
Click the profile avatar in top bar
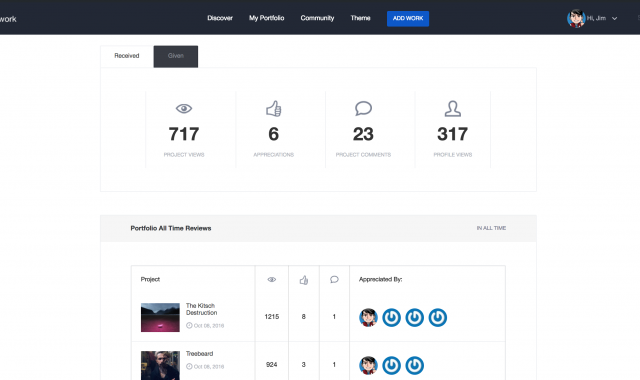576,18
